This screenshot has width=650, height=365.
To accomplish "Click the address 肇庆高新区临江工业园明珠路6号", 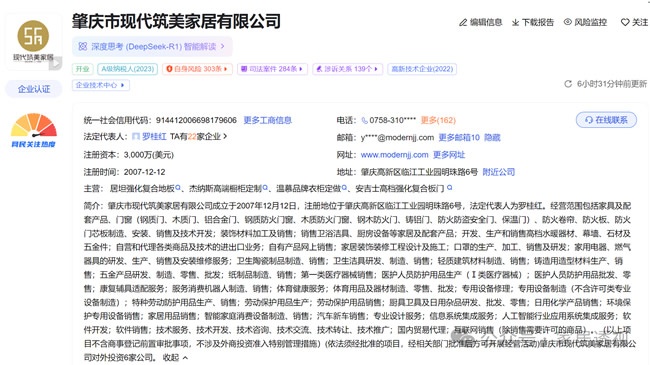I will [x=419, y=172].
